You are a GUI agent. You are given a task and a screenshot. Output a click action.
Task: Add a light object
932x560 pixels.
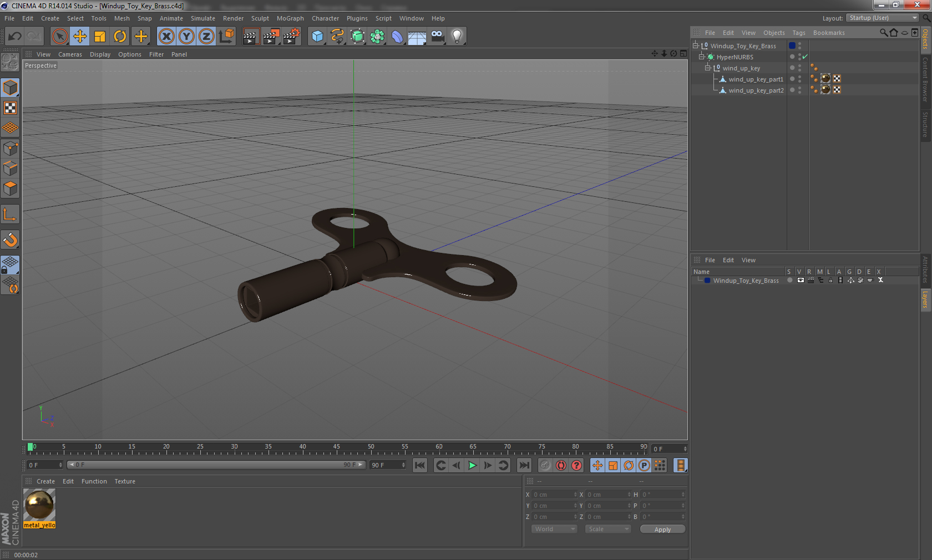tap(457, 37)
